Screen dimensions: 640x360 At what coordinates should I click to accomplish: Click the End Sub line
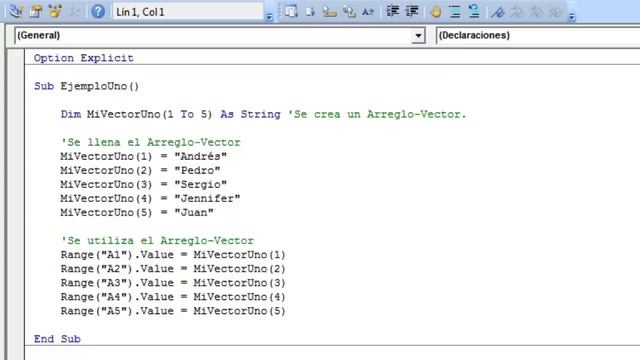tap(57, 339)
